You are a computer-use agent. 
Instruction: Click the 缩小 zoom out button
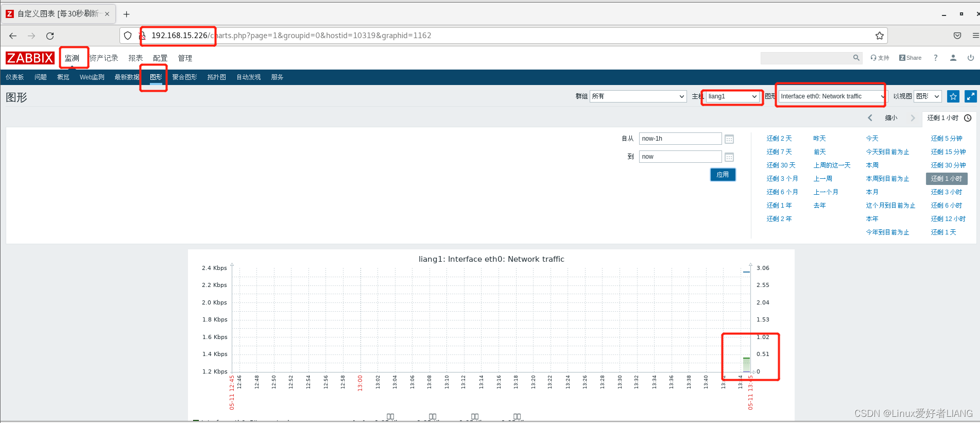point(891,118)
